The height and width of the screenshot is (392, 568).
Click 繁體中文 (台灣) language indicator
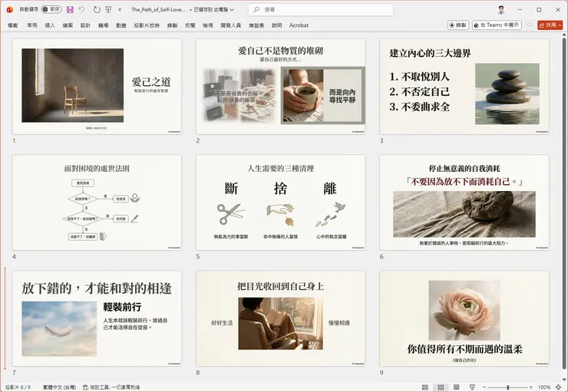59,387
